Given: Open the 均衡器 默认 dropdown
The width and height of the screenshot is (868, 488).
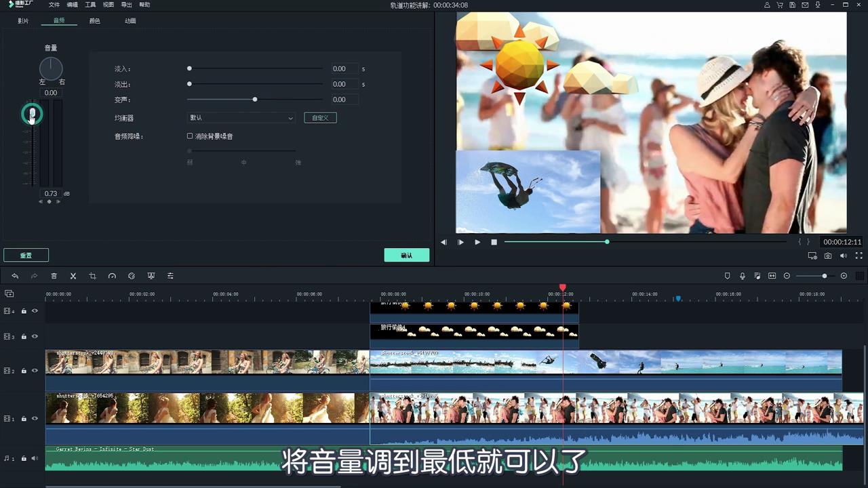Looking at the screenshot, I should tap(241, 117).
